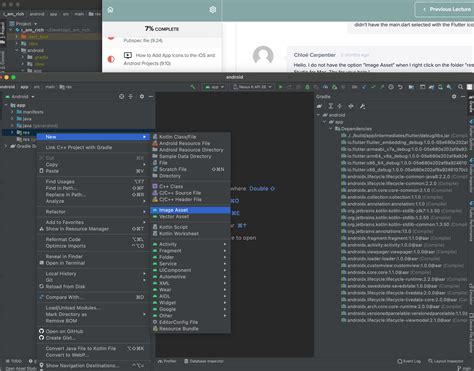Screen dimensions: 474x371
Task: Select EditorConfig File menu item
Action: (x=190, y=322)
